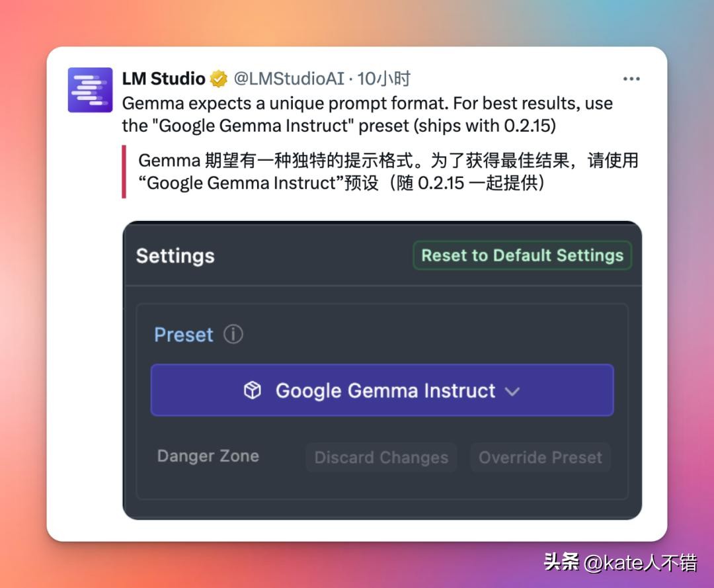Screen dimensions: 714x588
Task: Click the English tweet text about Gemma
Action: tap(368, 114)
